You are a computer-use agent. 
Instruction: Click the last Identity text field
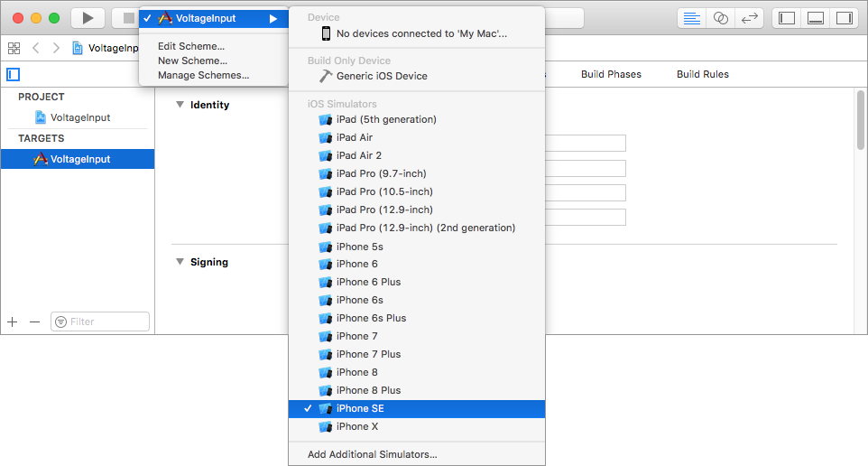click(x=585, y=218)
